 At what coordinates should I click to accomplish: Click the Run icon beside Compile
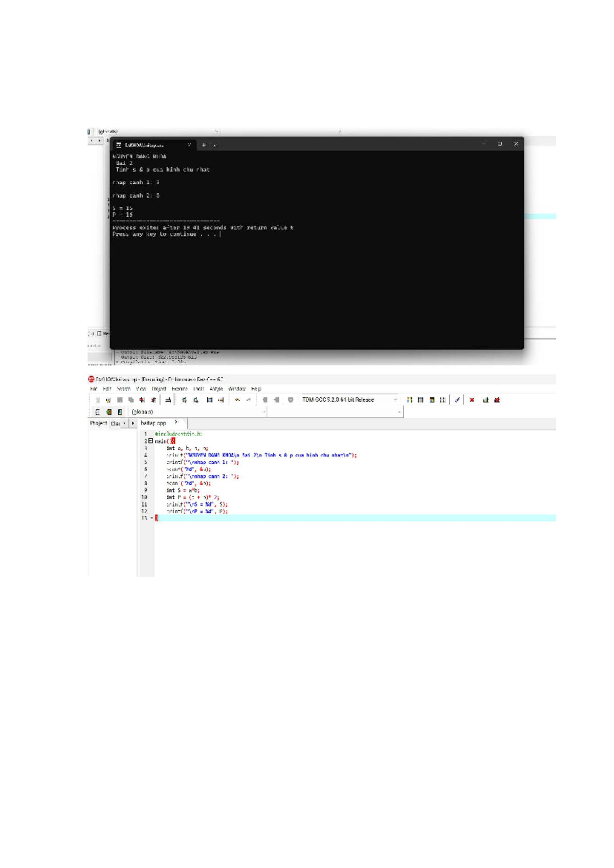421,400
